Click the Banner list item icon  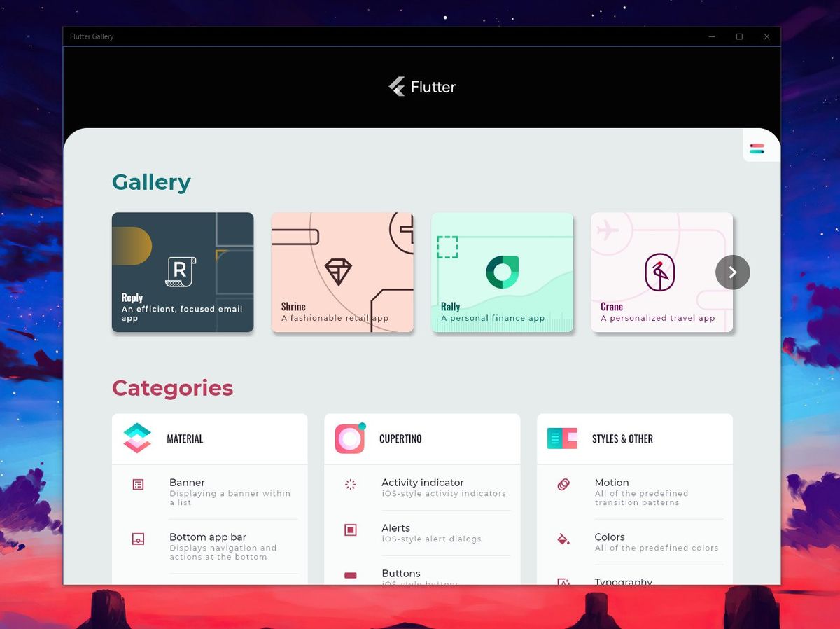point(139,485)
